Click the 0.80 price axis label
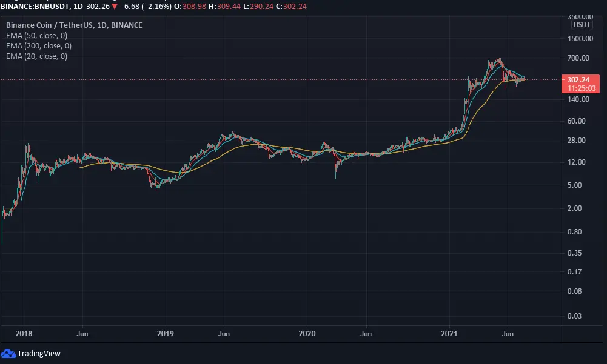 pos(574,232)
